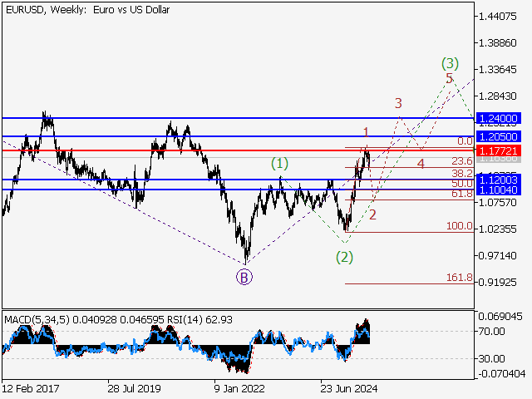Select the red wave 5 label
The height and width of the screenshot is (399, 532).
click(449, 79)
